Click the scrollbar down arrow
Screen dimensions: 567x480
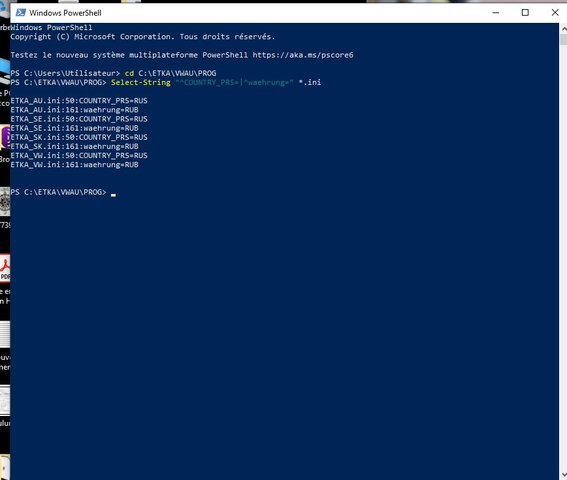(x=563, y=475)
